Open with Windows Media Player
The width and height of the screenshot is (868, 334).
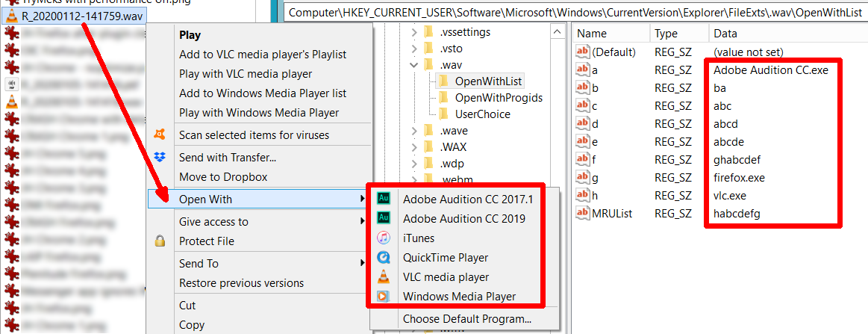coord(459,297)
